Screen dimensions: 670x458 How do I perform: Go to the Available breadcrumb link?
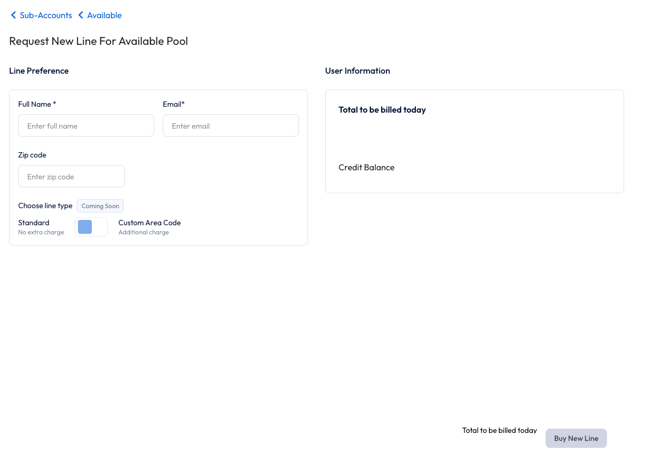tap(104, 15)
